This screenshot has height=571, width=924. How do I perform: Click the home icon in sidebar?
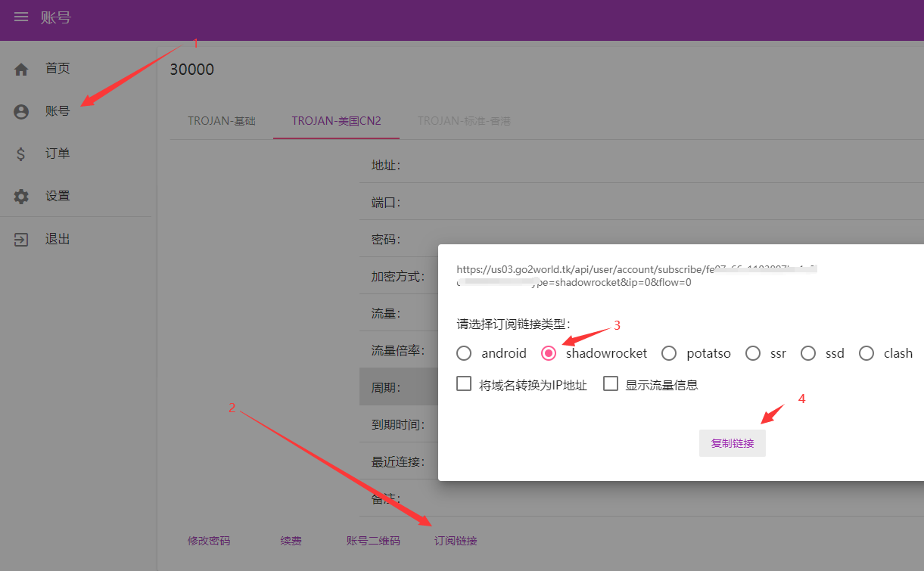[21, 70]
